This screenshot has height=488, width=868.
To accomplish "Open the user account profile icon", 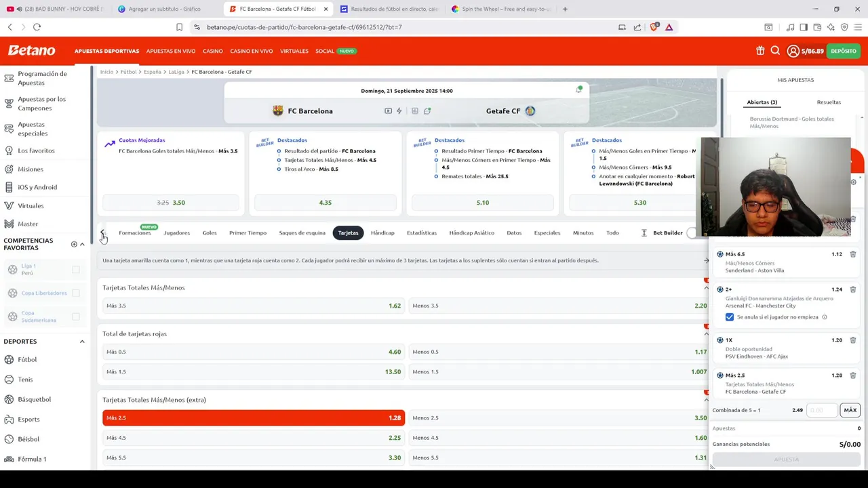I will point(793,51).
